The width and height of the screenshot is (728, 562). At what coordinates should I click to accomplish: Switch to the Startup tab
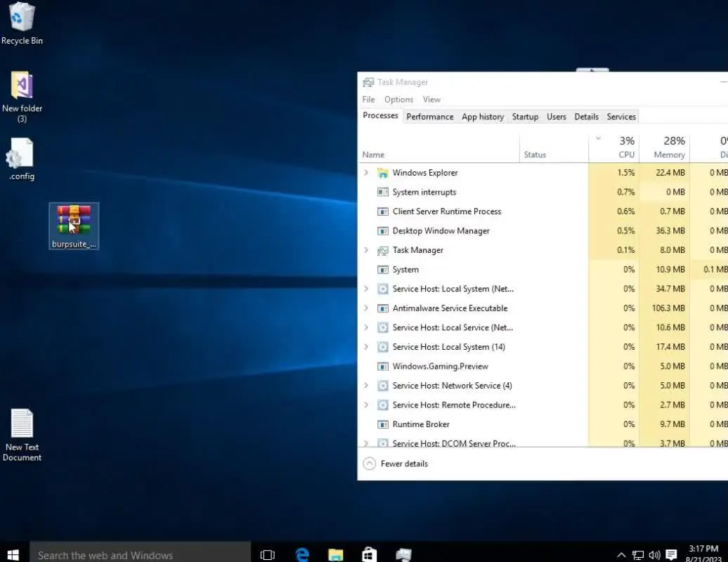pyautogui.click(x=525, y=117)
